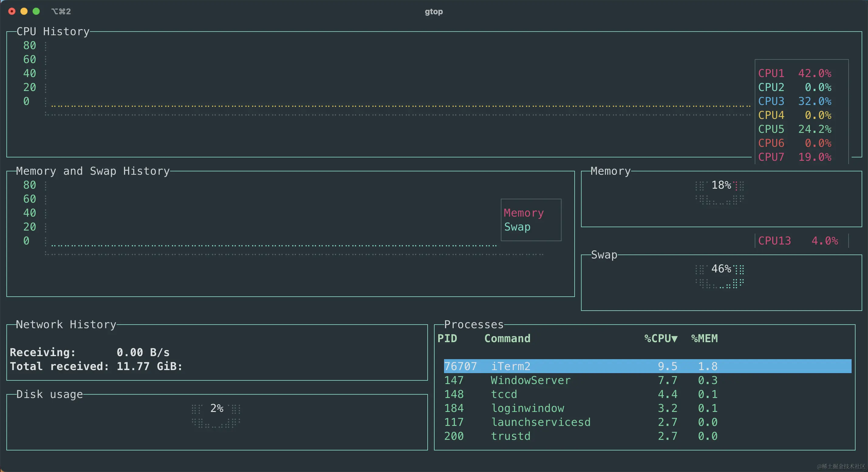868x472 pixels.
Task: Click the Memory legend label in history chart
Action: point(524,213)
